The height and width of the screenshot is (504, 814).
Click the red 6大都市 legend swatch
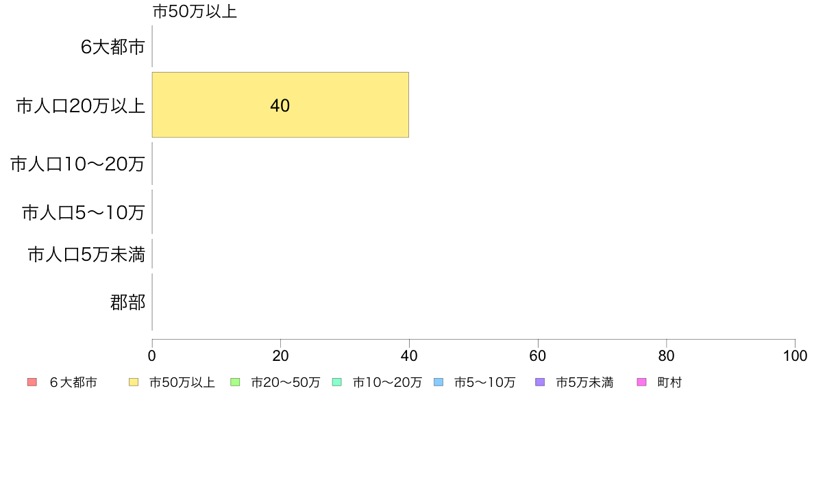coord(32,382)
